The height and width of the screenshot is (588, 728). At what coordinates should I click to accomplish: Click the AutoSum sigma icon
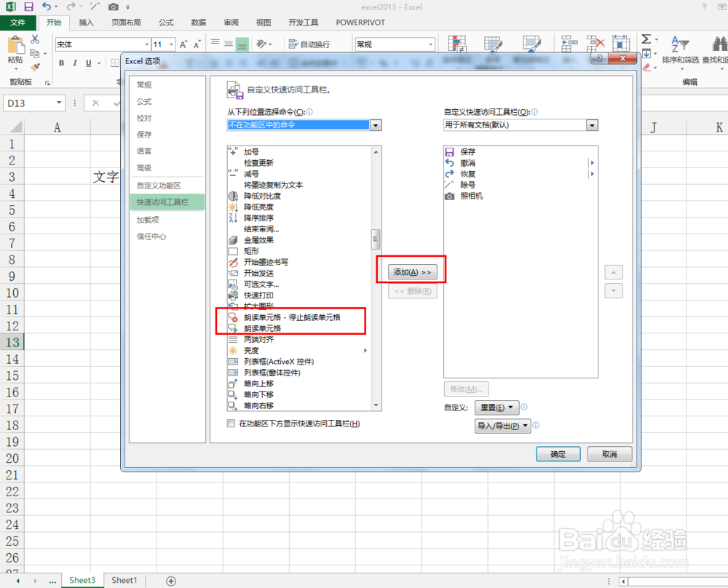coord(646,39)
